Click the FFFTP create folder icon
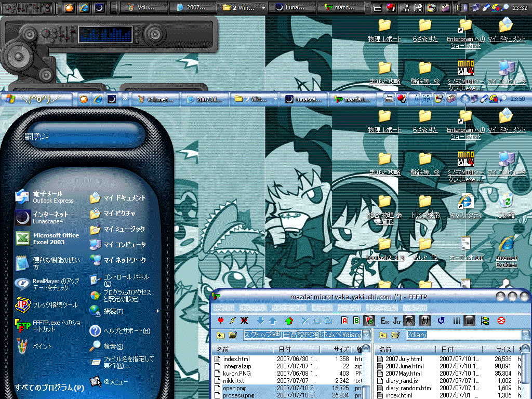Viewport: 532px width, 399px height. [x=328, y=321]
